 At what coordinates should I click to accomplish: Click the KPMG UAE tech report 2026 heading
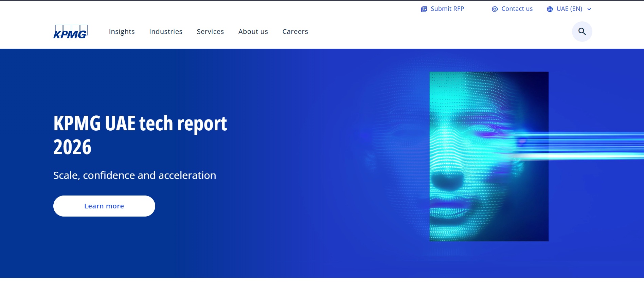tap(140, 135)
